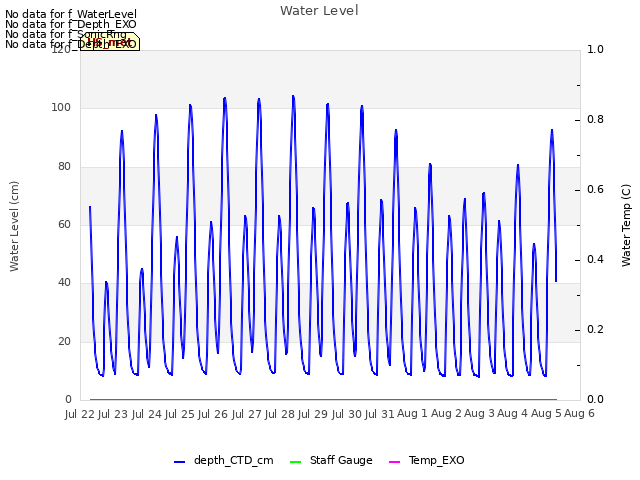Click the "Aug 6" date label
The image size is (640, 480).
(x=579, y=414)
